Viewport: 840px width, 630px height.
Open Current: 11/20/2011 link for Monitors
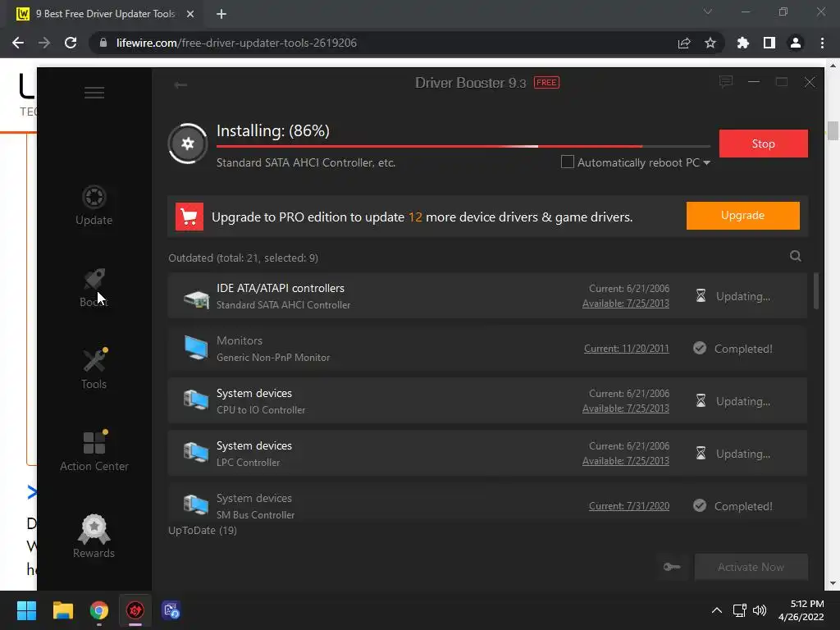click(626, 348)
